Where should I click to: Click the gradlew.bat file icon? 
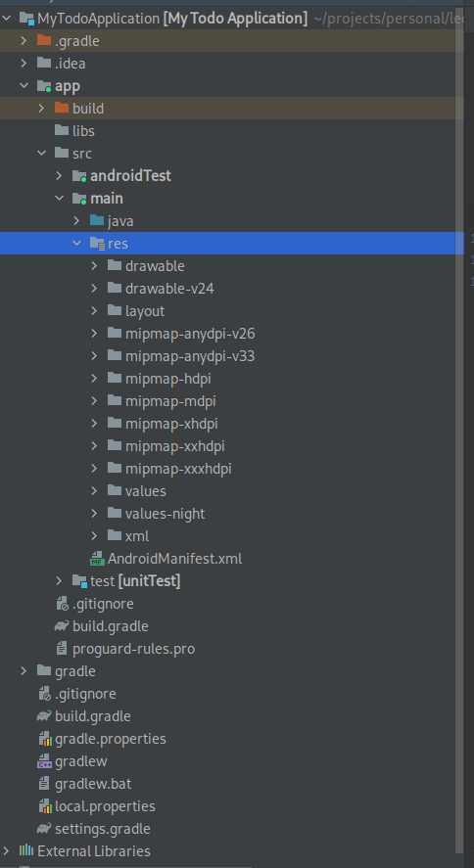44,784
